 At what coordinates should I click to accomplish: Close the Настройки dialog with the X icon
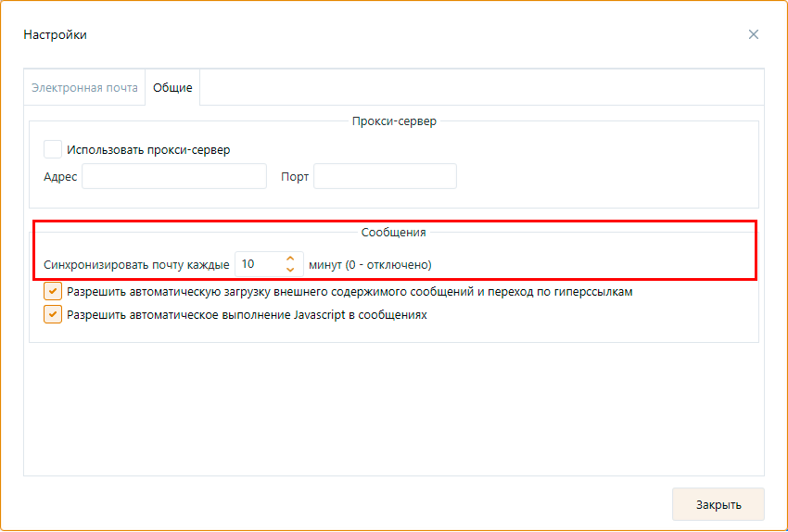[x=754, y=34]
